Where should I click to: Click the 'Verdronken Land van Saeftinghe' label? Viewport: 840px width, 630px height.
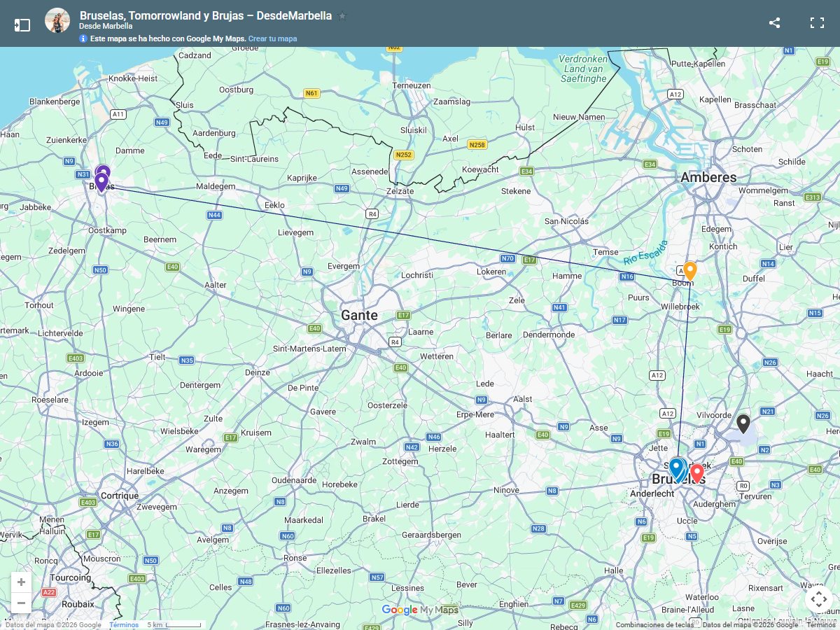point(583,69)
